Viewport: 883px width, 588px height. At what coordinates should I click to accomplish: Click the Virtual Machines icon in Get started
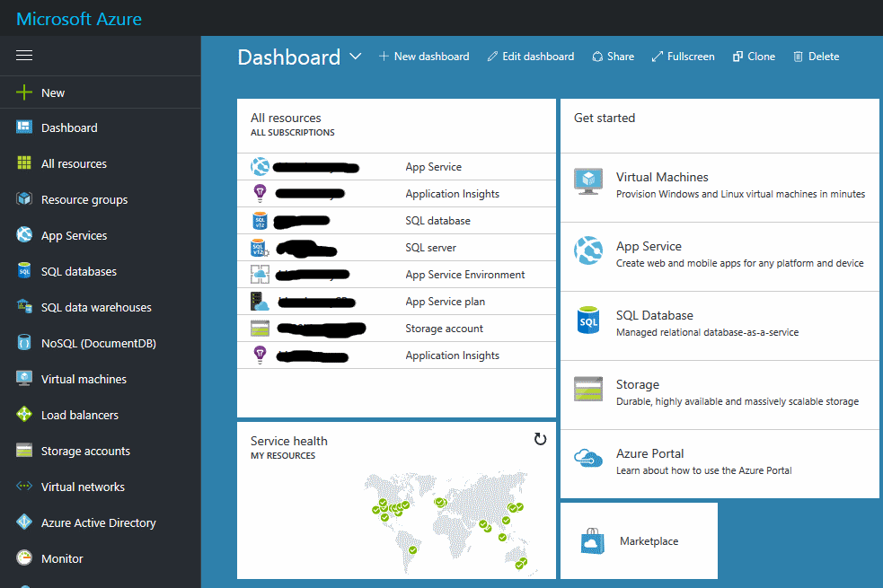pos(588,181)
